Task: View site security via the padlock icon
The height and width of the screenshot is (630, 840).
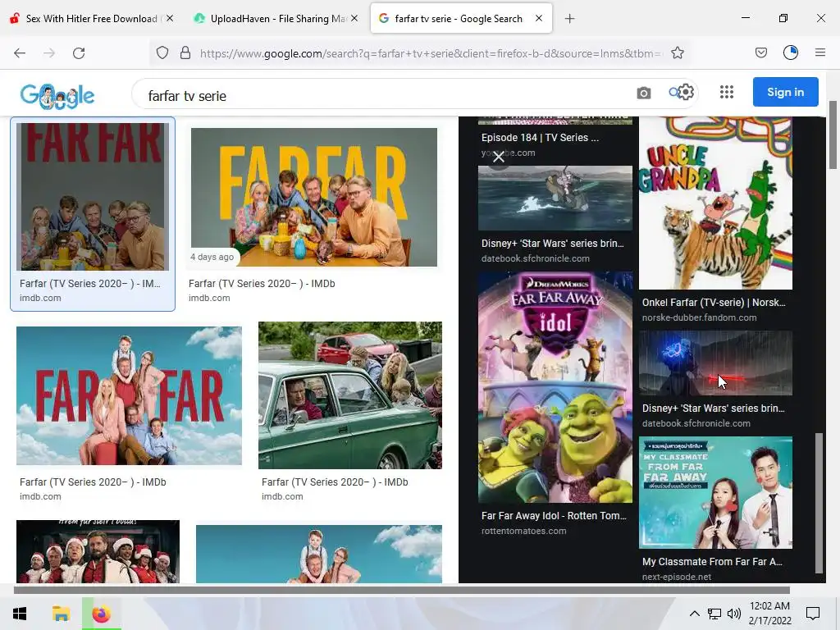Action: [x=185, y=53]
